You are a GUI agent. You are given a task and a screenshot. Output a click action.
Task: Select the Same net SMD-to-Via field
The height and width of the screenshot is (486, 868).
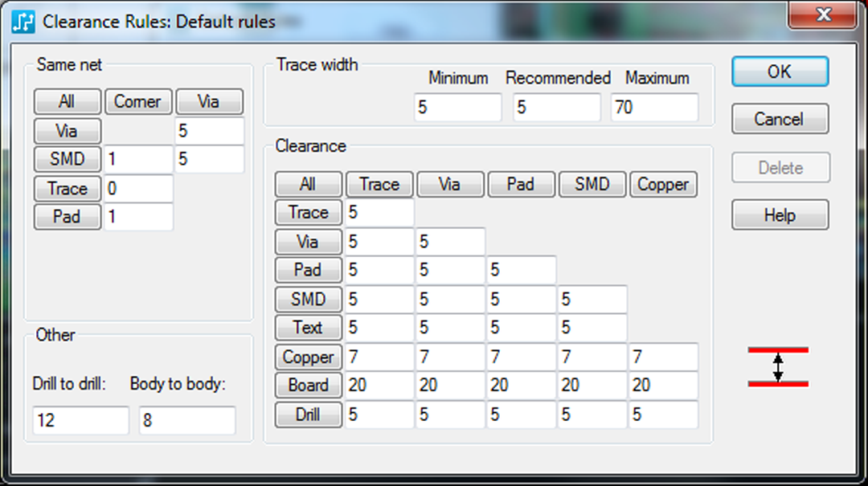209,159
